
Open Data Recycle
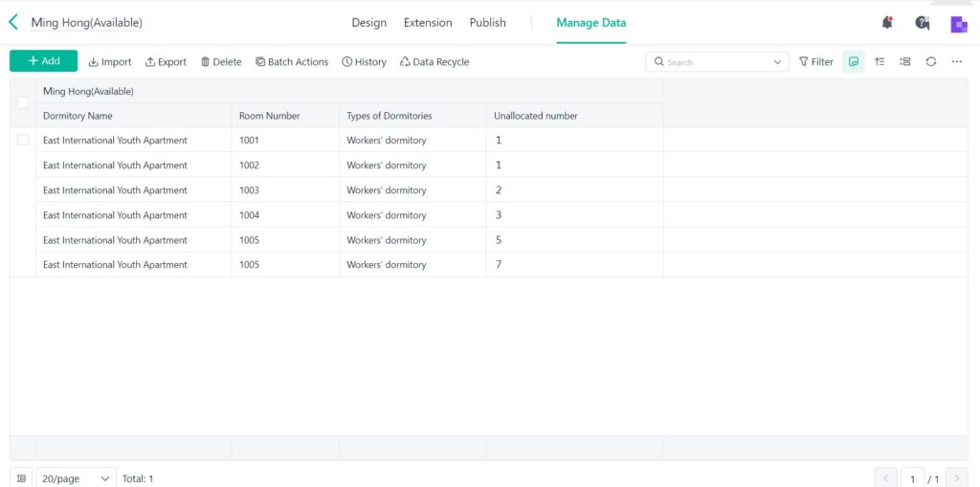coord(434,62)
